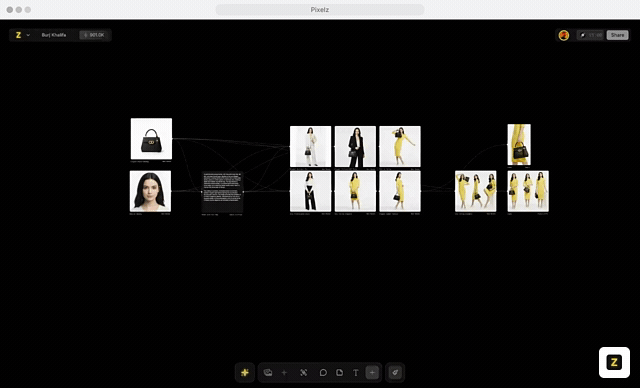The height and width of the screenshot is (388, 640).
Task: Select the woman's face portrait node
Action: 150,191
